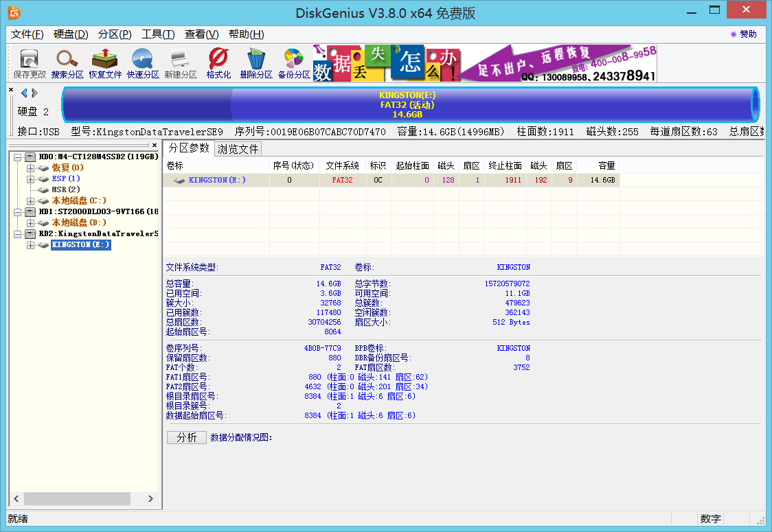Switch to 分区参数 tab
Screen dimensions: 772x532
[189, 148]
